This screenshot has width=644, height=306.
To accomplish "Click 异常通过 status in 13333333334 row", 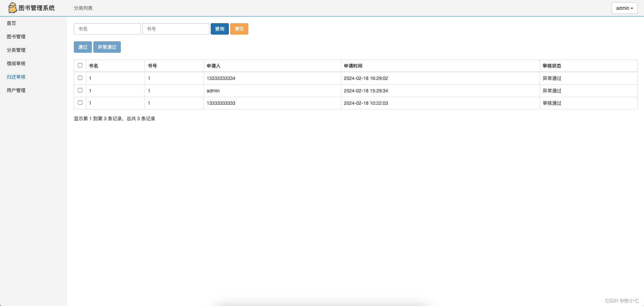I will point(552,78).
